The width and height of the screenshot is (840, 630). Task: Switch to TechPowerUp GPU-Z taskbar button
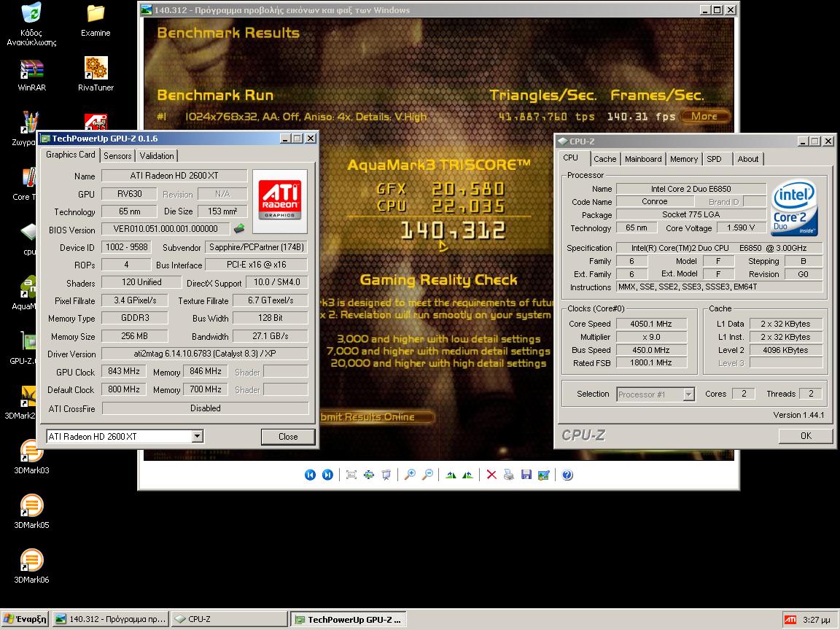click(349, 619)
